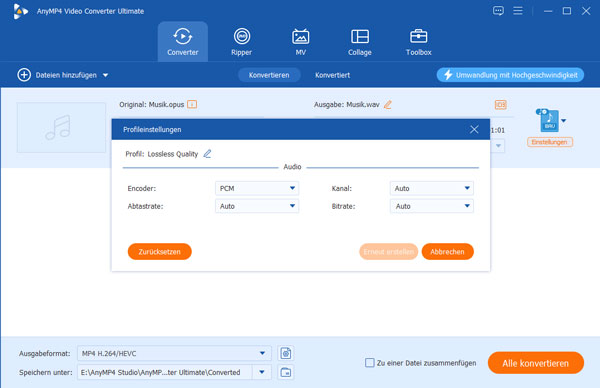The width and height of the screenshot is (600, 388).
Task: Close the Profileinstellungen dialog
Action: pyautogui.click(x=474, y=129)
